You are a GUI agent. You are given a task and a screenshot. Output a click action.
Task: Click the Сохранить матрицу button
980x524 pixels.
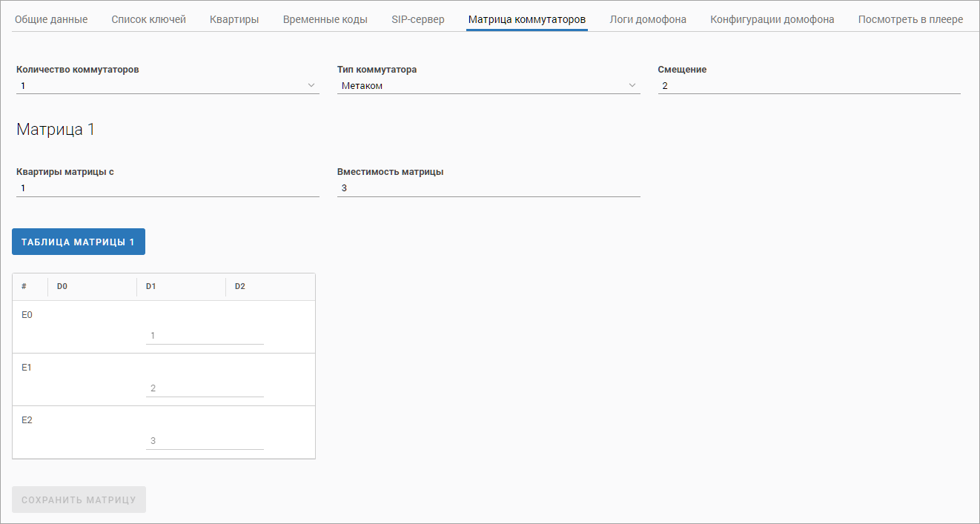79,500
